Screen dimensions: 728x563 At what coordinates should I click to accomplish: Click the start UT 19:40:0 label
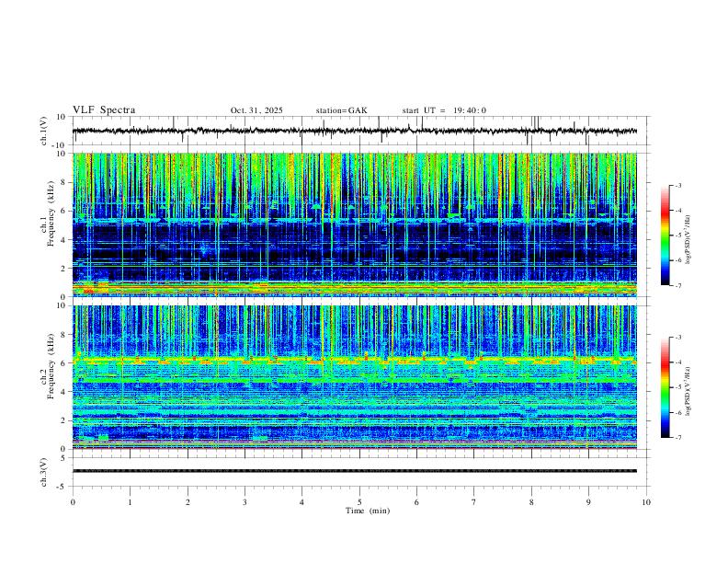444,110
